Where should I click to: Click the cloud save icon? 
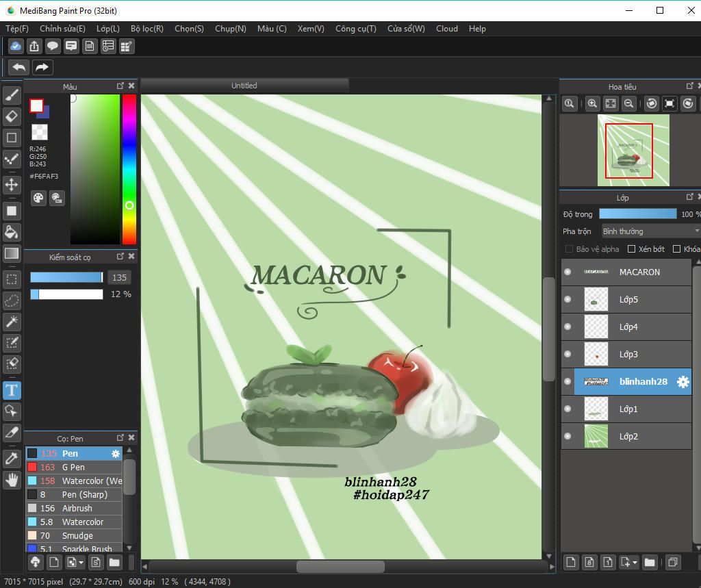point(15,46)
